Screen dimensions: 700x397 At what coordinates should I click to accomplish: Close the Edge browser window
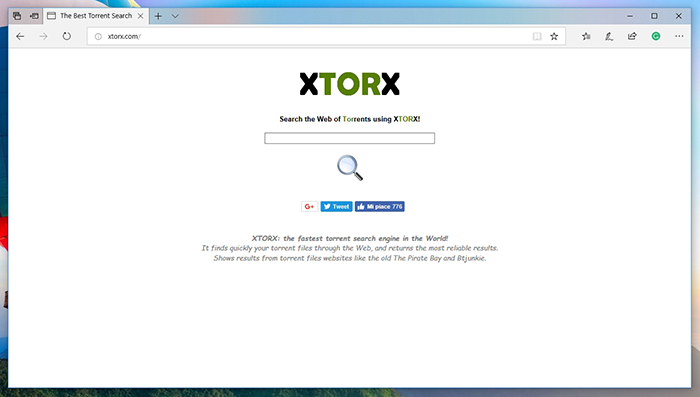(679, 16)
